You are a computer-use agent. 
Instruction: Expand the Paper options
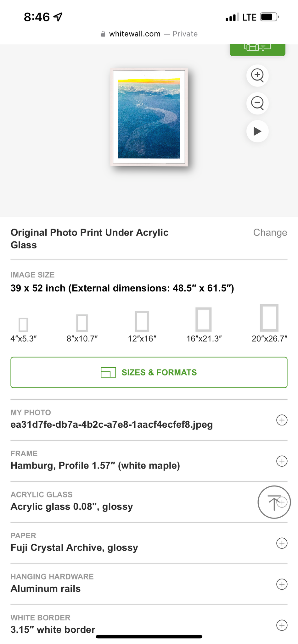coord(282,543)
